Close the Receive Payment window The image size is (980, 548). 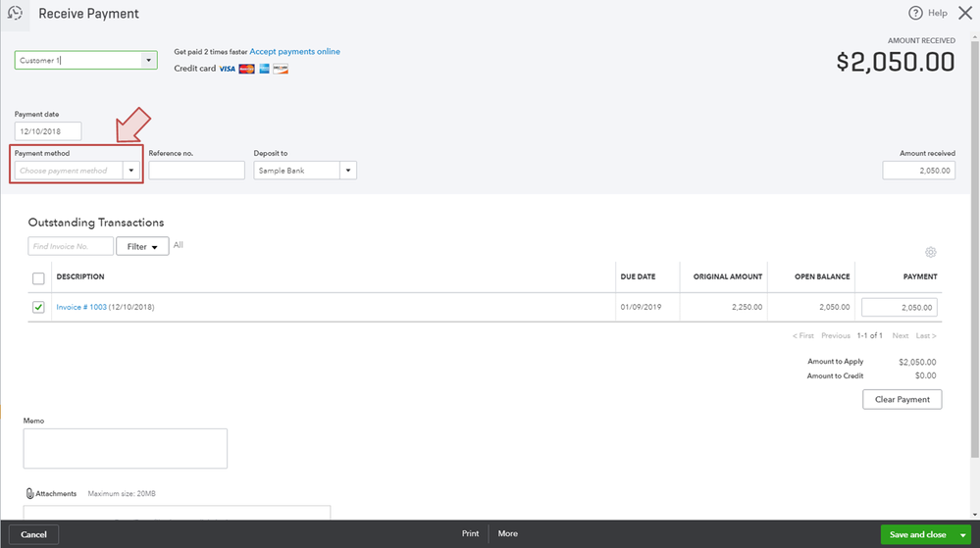965,13
